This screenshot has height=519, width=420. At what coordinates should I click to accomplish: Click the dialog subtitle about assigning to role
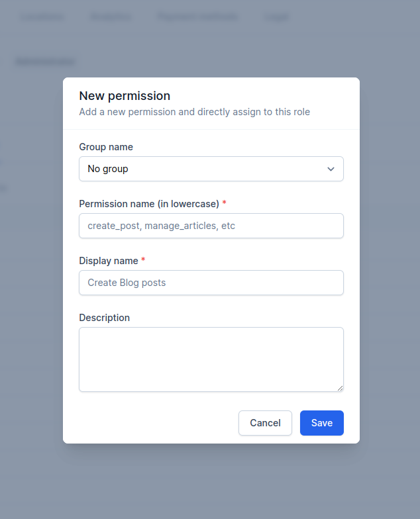point(194,112)
